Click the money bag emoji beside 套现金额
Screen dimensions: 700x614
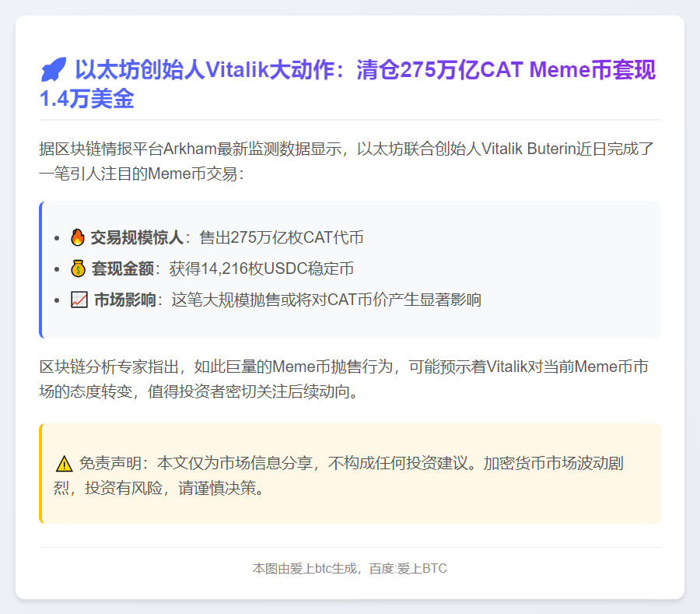(x=78, y=268)
